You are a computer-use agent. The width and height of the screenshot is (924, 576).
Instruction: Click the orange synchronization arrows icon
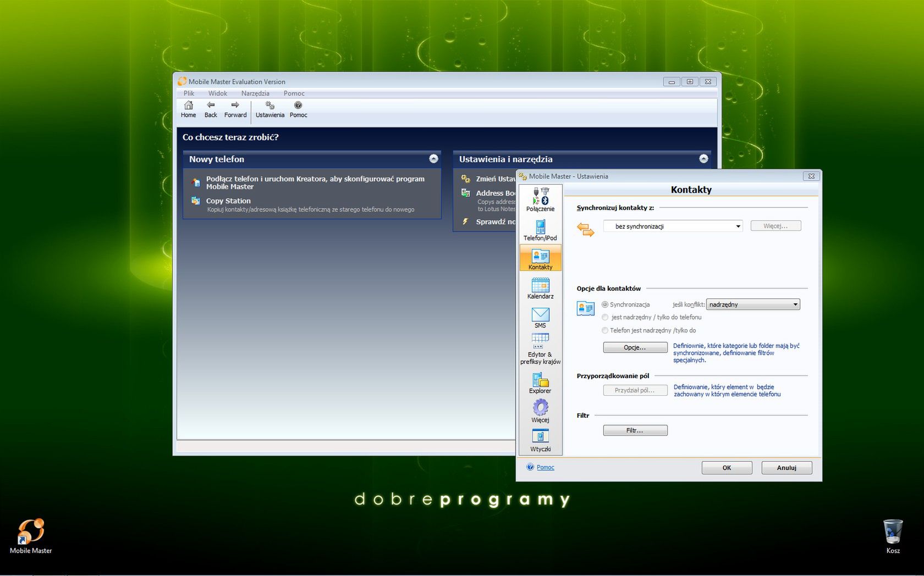pyautogui.click(x=585, y=229)
